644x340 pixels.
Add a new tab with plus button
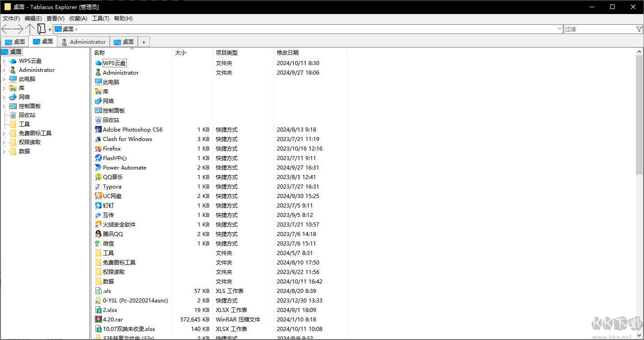[144, 42]
